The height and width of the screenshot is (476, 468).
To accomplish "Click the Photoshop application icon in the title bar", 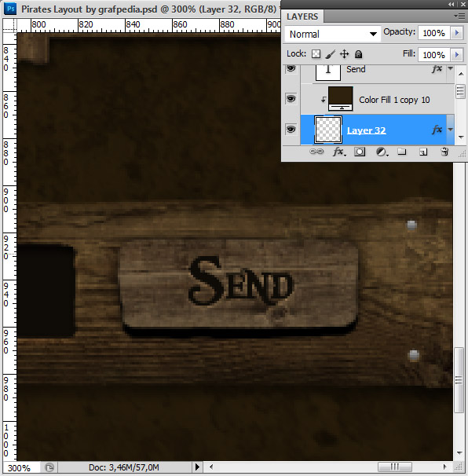I will coord(10,9).
